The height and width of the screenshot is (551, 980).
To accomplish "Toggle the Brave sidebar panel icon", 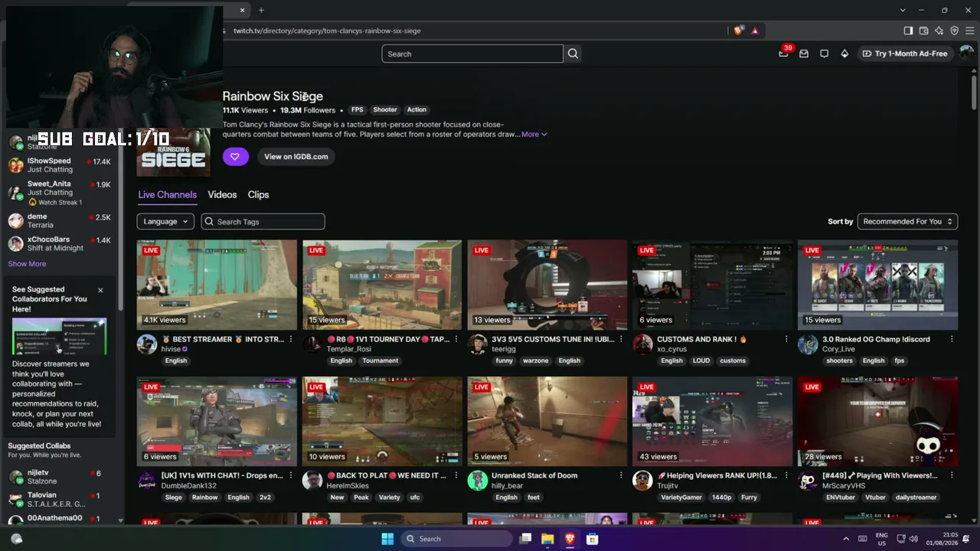I will pos(908,31).
